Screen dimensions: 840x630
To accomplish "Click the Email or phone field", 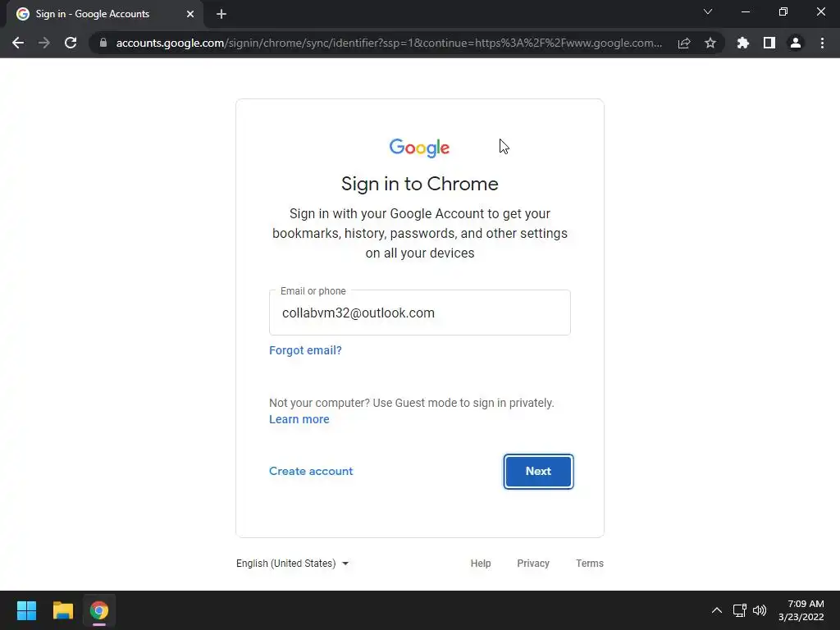I will tap(420, 313).
